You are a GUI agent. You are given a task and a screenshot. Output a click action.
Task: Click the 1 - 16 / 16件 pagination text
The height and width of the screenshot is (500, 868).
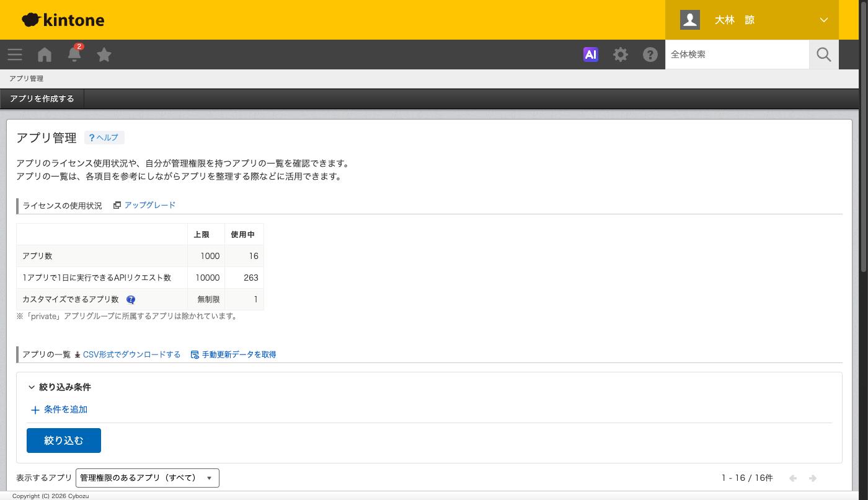(x=747, y=478)
